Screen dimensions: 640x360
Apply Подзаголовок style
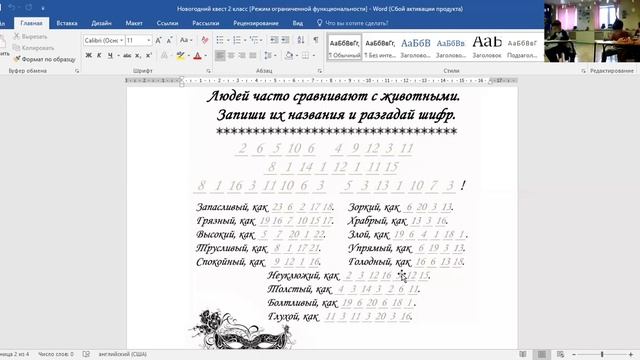pyautogui.click(x=522, y=47)
